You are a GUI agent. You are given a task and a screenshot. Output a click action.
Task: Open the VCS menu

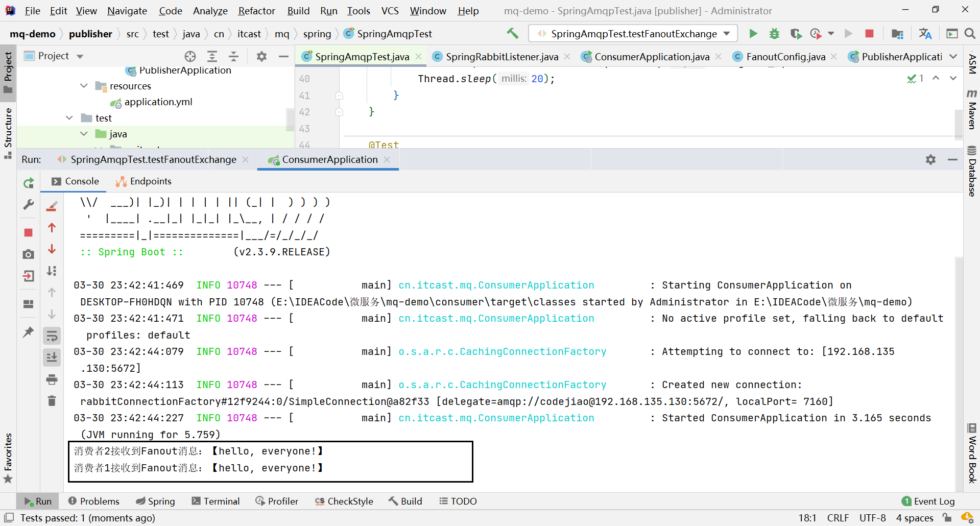[x=390, y=11]
